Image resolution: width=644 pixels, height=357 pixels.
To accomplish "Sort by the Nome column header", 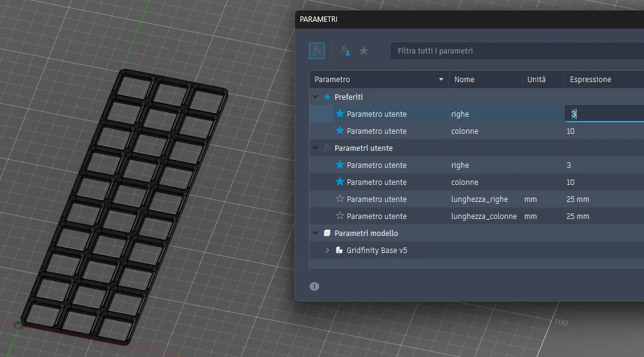I will pyautogui.click(x=485, y=79).
